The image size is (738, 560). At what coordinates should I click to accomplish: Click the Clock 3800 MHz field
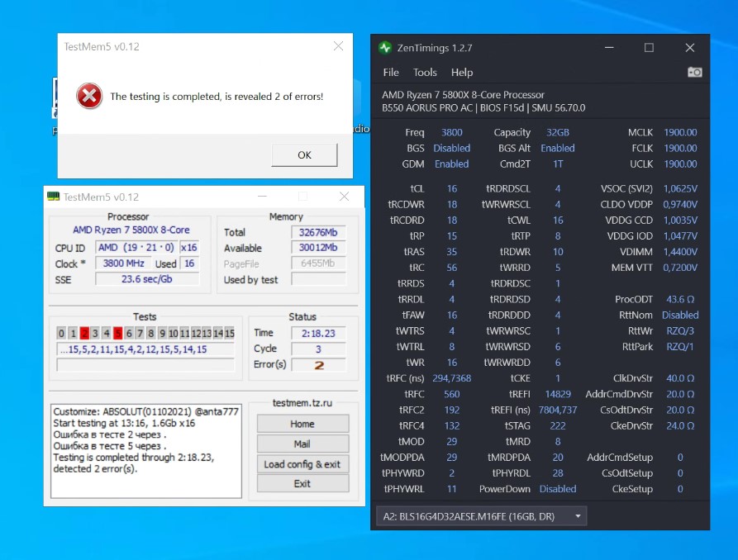click(x=123, y=263)
